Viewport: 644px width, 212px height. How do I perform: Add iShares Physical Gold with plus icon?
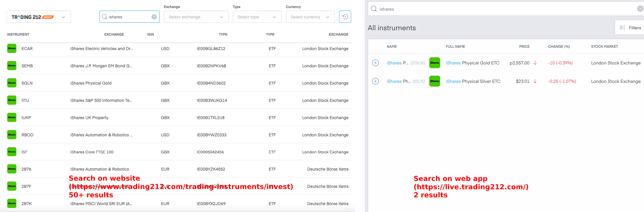click(x=375, y=63)
